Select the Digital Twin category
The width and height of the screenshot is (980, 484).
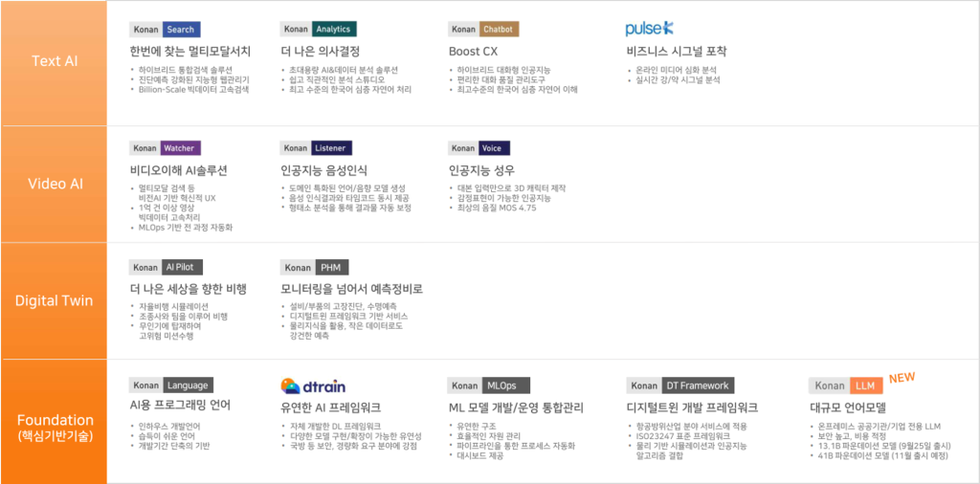pyautogui.click(x=54, y=301)
